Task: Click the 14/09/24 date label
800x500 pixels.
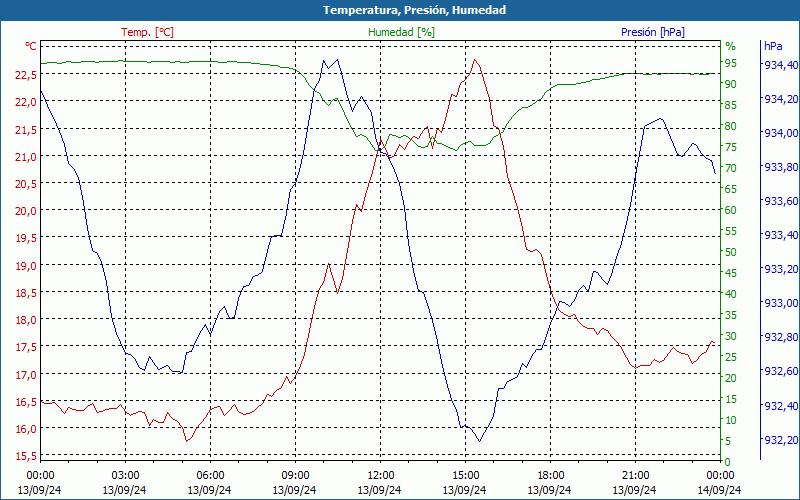Action: tap(719, 490)
